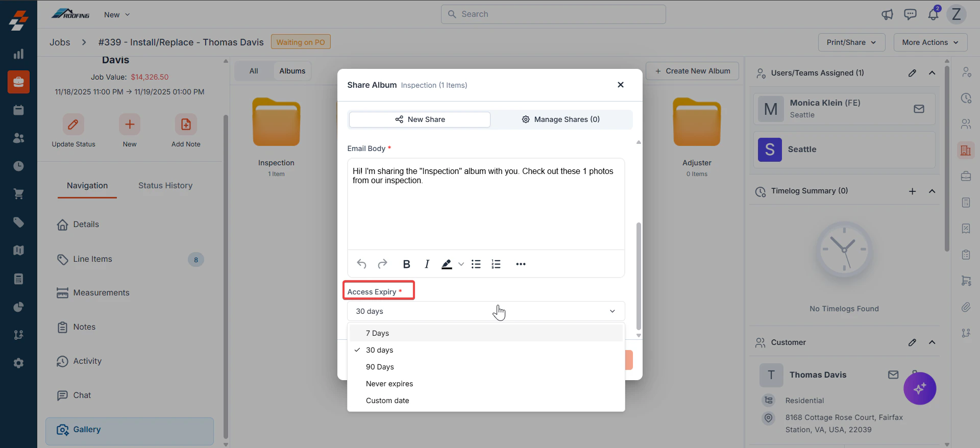Click the redo arrow in email editor

(x=382, y=264)
